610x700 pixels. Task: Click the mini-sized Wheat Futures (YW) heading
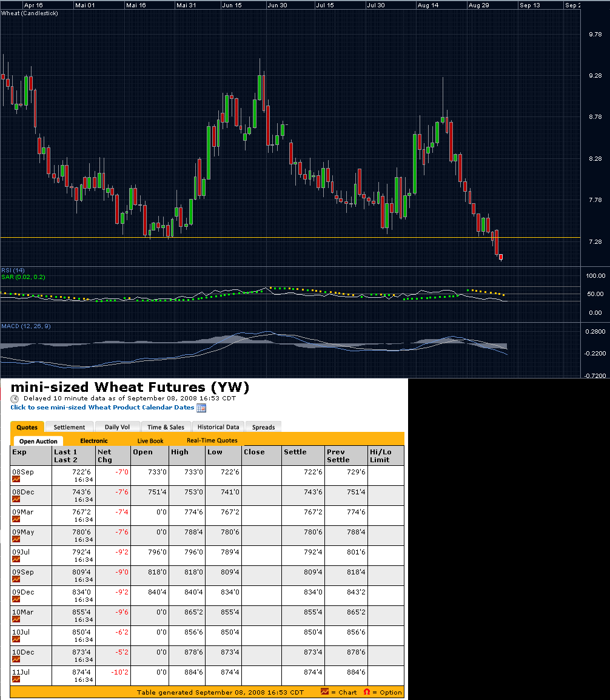click(x=130, y=387)
